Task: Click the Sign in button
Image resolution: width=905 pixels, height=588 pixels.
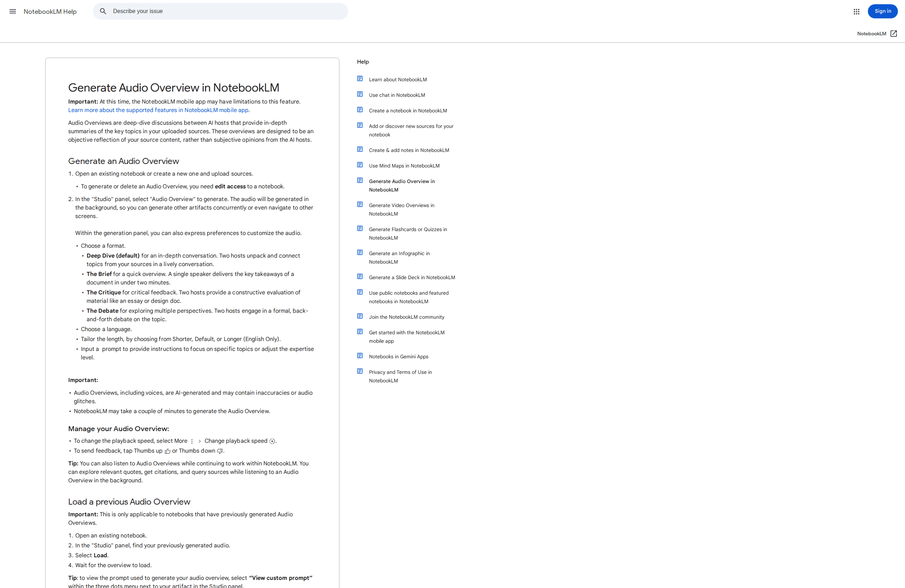Action: (x=883, y=11)
